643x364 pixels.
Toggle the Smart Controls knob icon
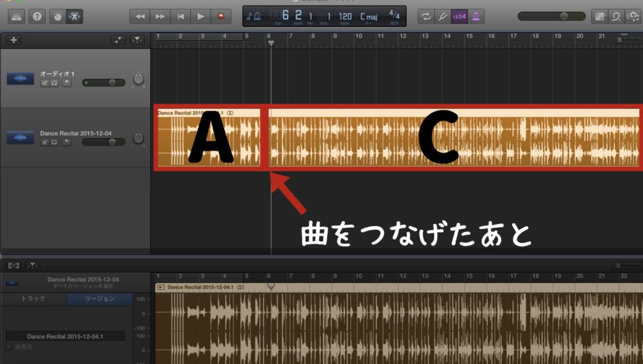[x=58, y=16]
